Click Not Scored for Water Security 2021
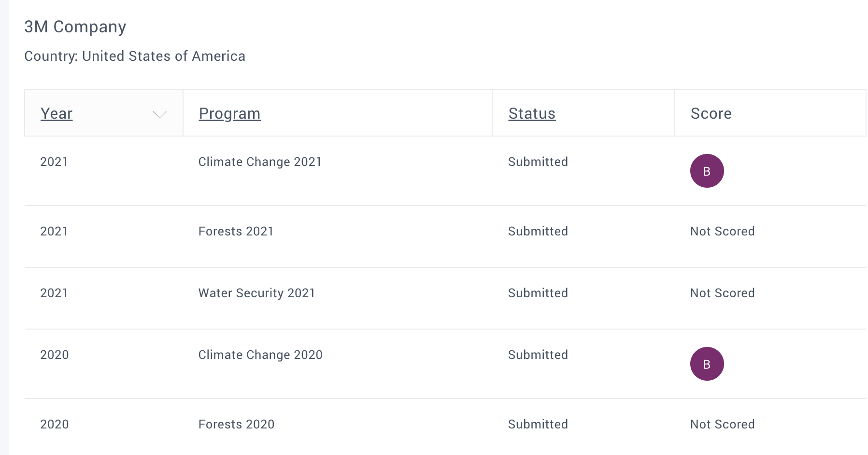Viewport: 868px width, 455px height. pos(722,293)
